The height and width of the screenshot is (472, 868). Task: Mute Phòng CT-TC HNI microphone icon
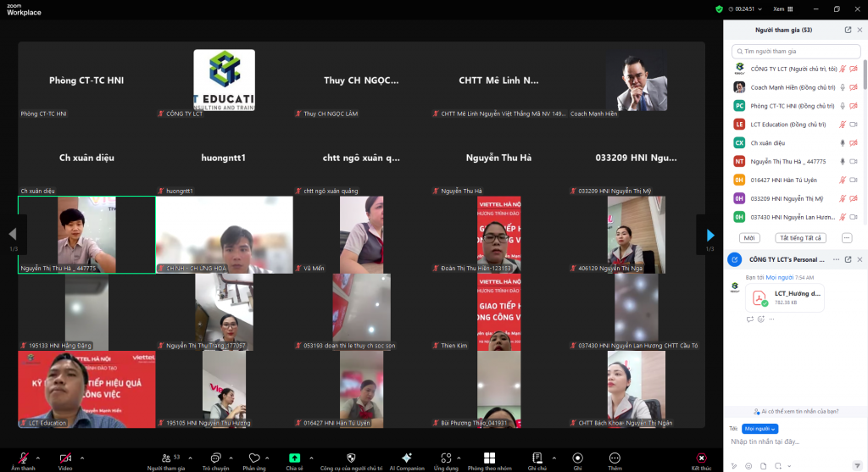click(843, 106)
